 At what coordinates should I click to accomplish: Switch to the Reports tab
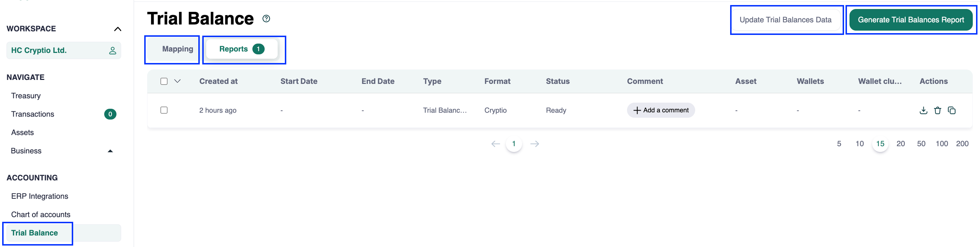pyautogui.click(x=241, y=49)
